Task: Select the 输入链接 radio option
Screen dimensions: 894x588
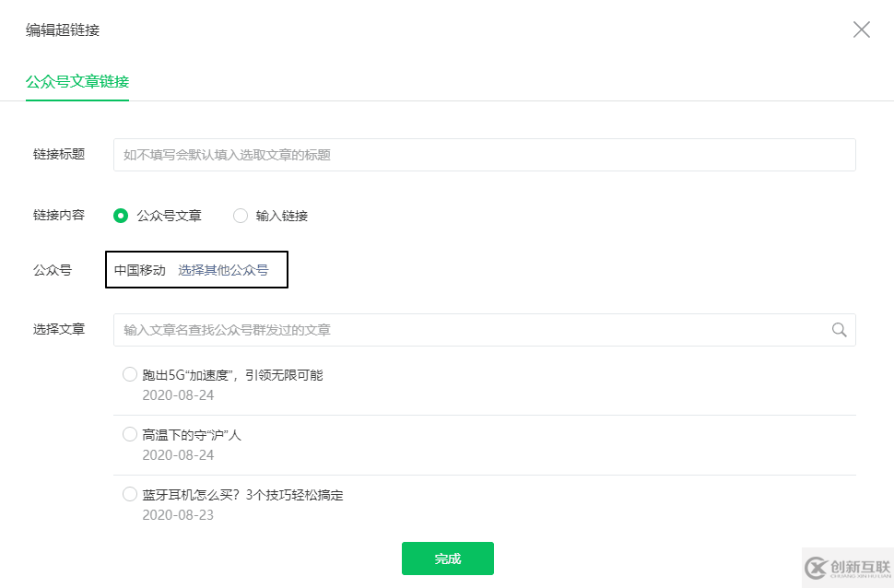Action: [241, 216]
